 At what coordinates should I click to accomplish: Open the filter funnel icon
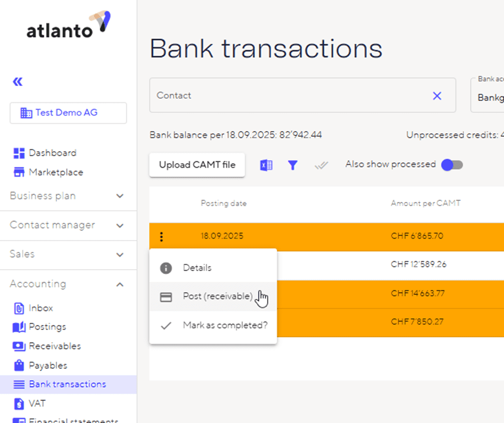[293, 165]
